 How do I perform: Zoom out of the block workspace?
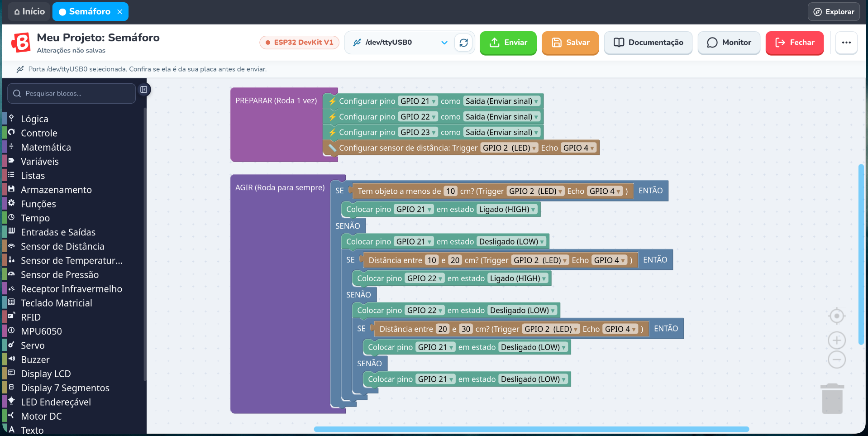837,360
